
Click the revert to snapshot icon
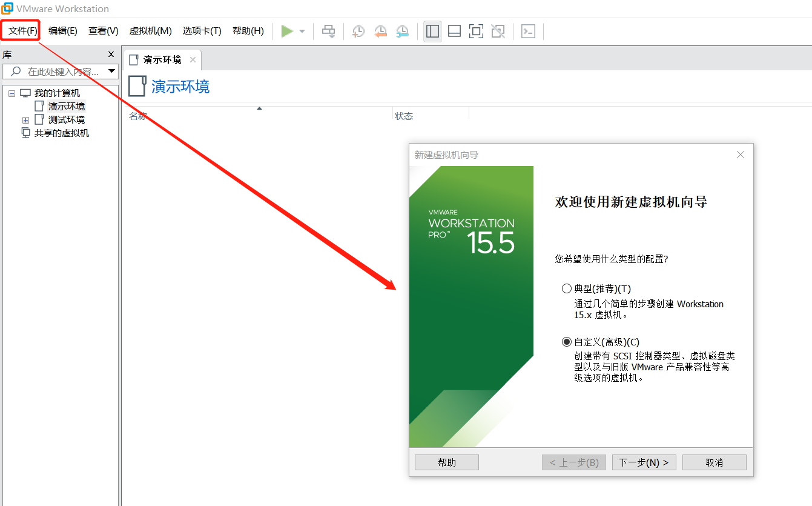coord(380,31)
